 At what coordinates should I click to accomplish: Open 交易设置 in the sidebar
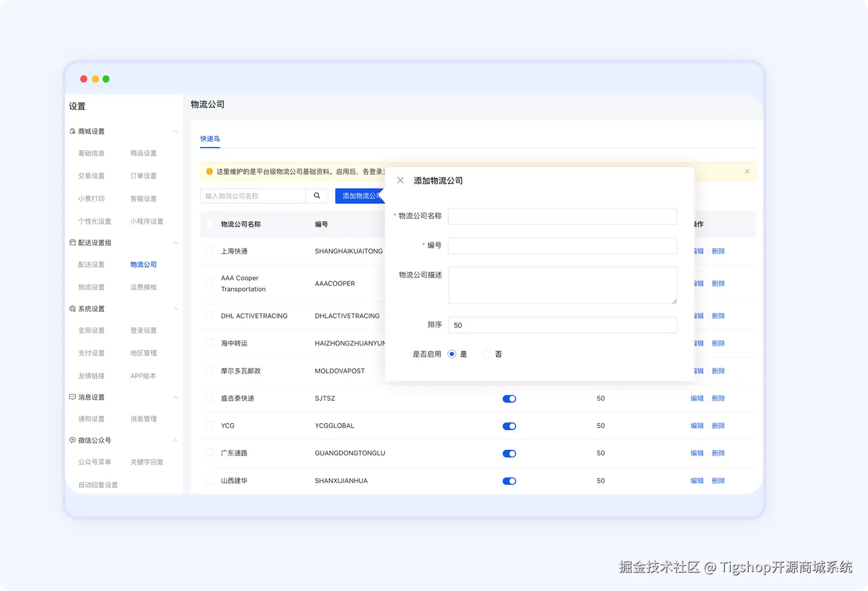91,176
